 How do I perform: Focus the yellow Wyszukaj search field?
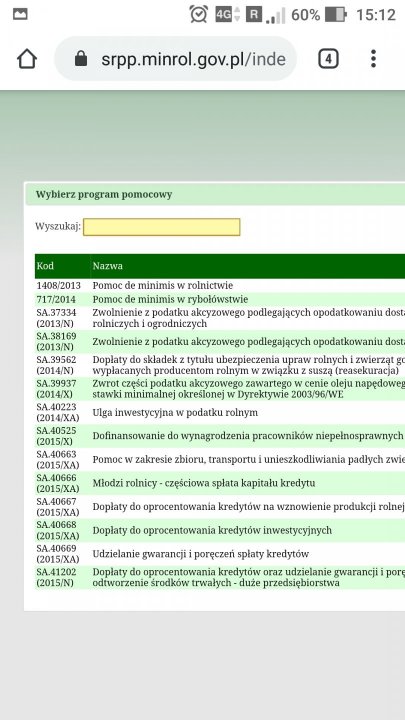click(x=162, y=227)
